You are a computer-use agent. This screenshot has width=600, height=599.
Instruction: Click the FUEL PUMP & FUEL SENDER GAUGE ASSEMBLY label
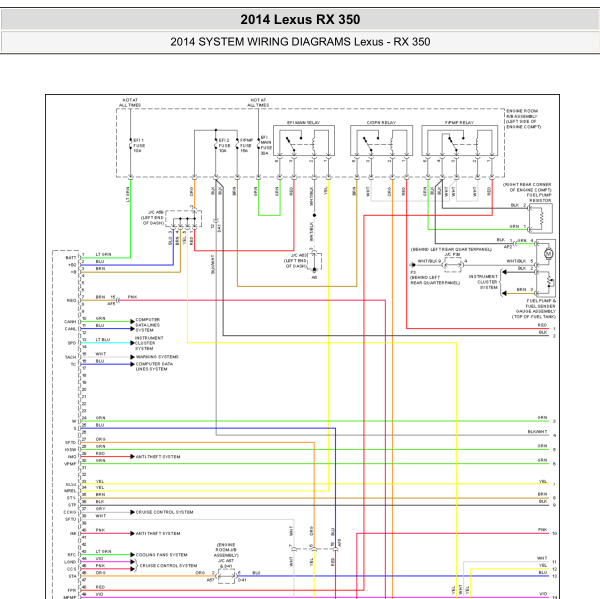pyautogui.click(x=535, y=309)
